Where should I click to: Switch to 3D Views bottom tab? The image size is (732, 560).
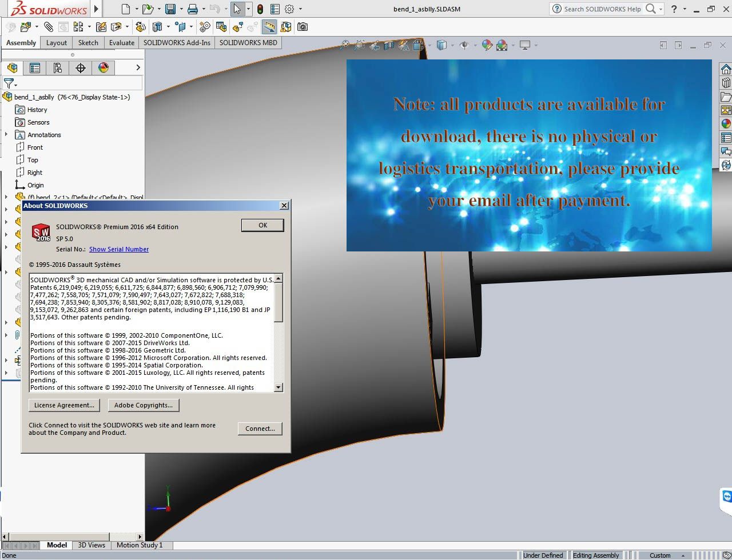tap(91, 545)
